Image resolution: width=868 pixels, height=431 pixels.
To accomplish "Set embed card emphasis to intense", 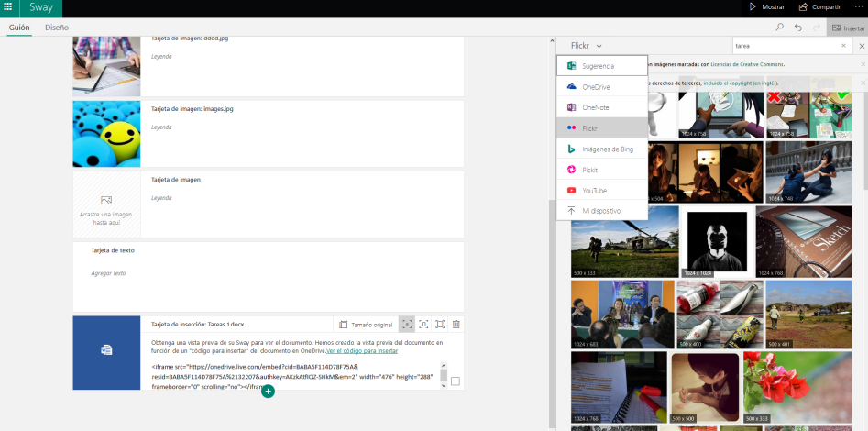I will [440, 325].
